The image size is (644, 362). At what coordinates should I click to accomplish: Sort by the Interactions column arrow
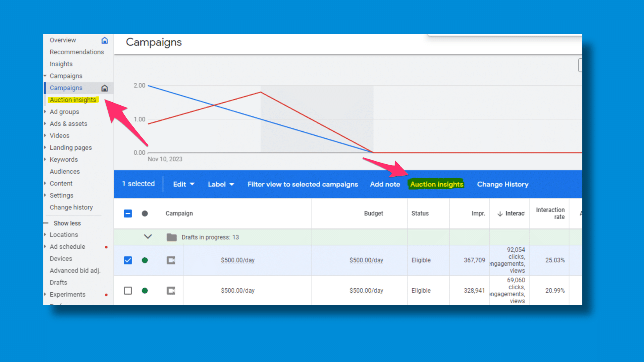[500, 214]
